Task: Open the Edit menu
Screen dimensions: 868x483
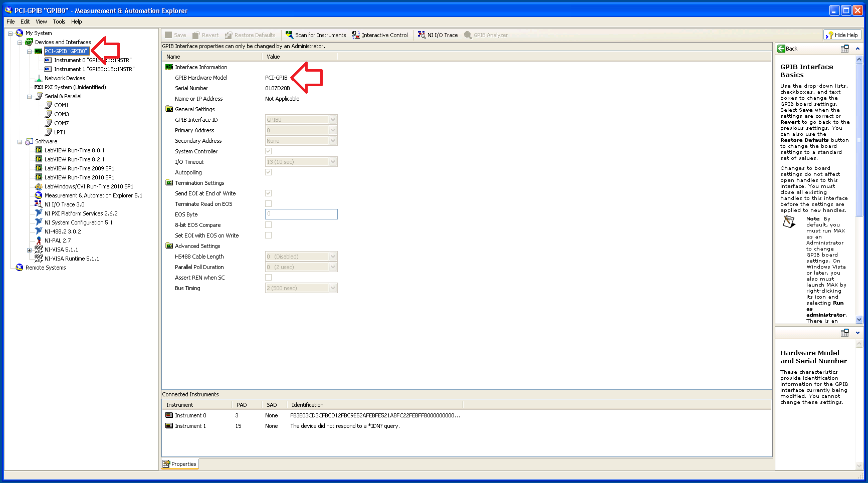Action: point(25,22)
